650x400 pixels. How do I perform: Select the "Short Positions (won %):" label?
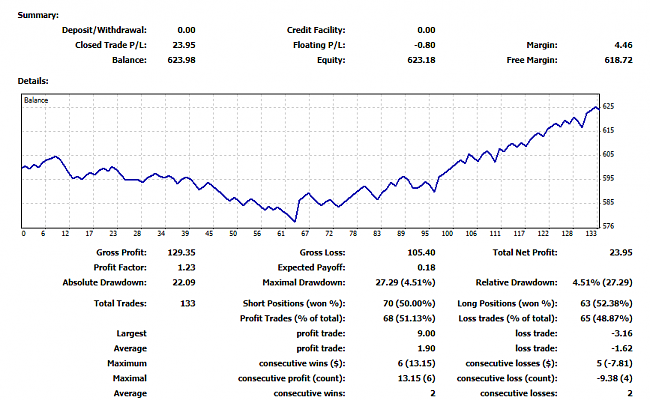(x=294, y=303)
